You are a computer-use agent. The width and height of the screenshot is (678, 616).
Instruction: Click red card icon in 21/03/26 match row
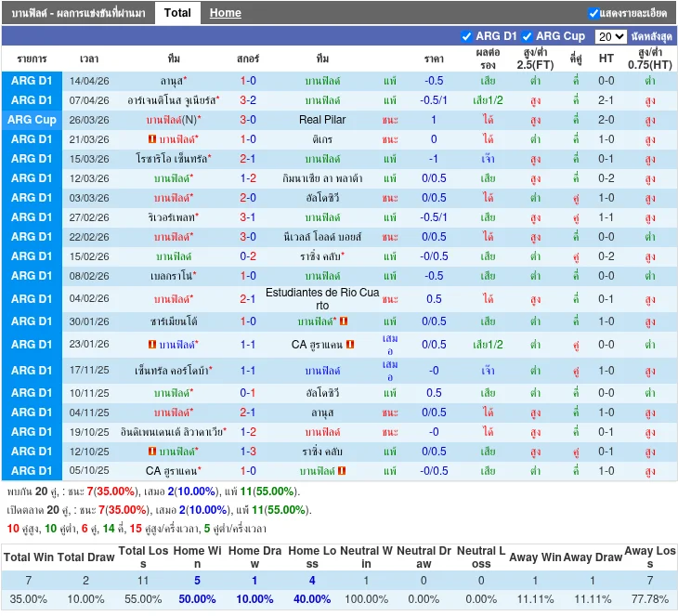[151, 139]
